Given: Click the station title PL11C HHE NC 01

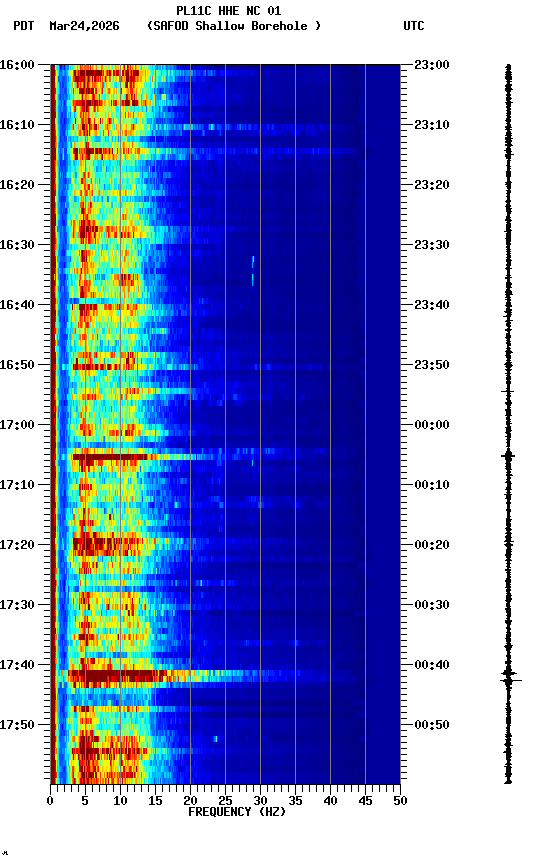Looking at the screenshot, I should click(x=229, y=10).
